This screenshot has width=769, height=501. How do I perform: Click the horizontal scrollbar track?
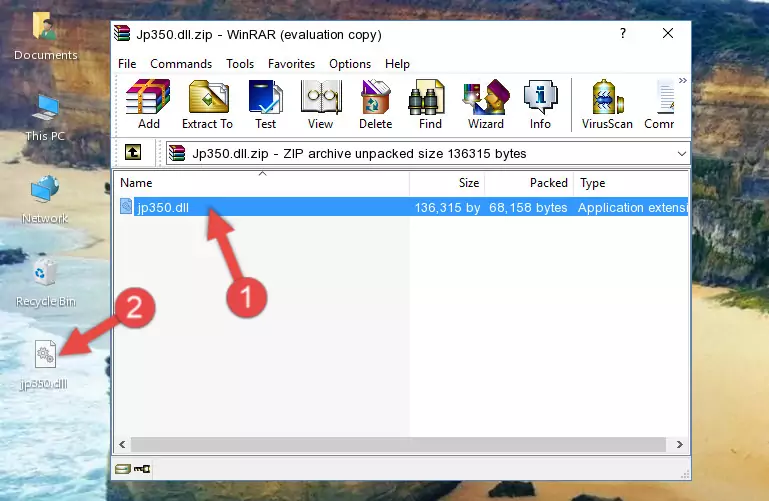coord(398,445)
